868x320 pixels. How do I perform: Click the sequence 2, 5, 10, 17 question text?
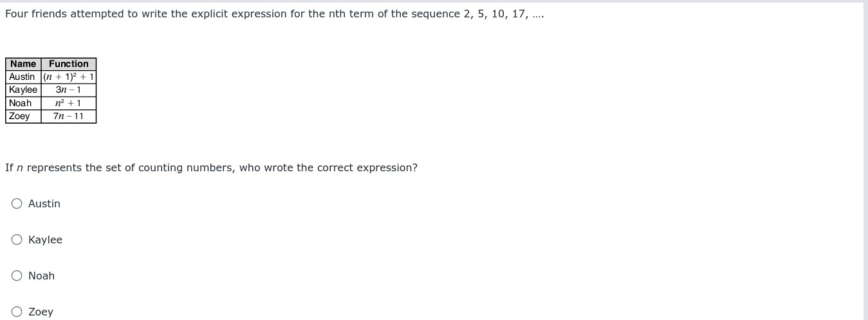point(274,14)
